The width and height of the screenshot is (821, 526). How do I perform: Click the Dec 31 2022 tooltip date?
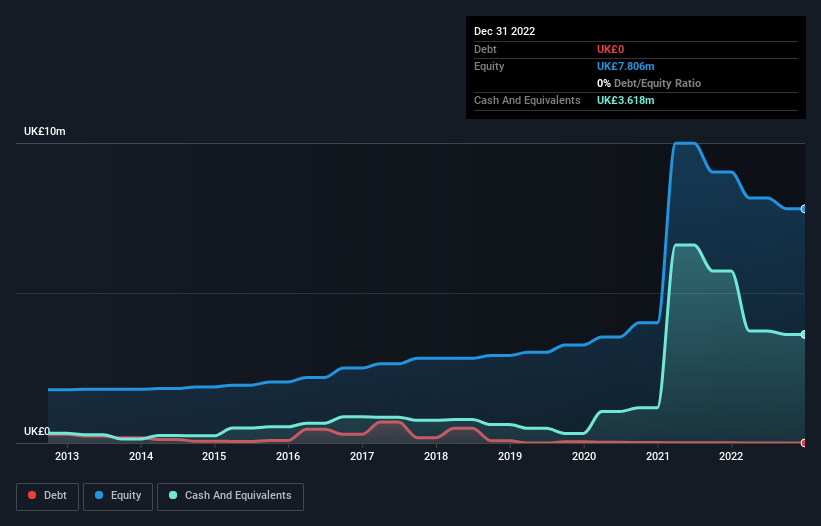[504, 31]
